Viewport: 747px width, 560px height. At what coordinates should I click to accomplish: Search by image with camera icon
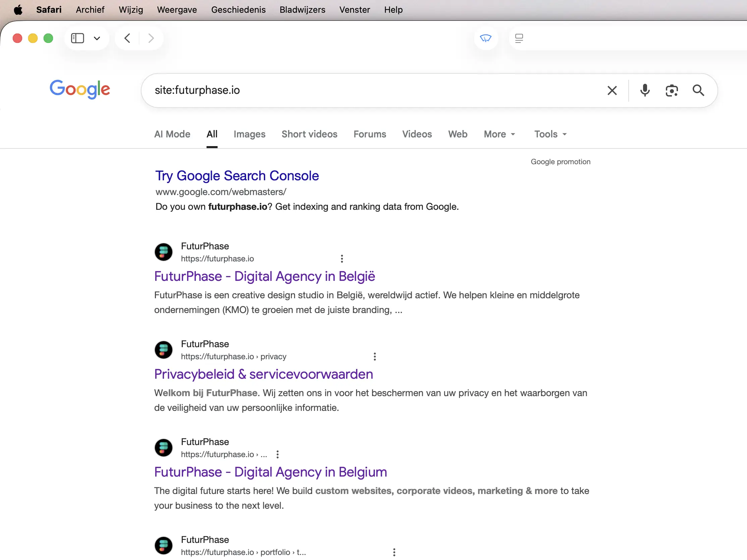click(671, 90)
